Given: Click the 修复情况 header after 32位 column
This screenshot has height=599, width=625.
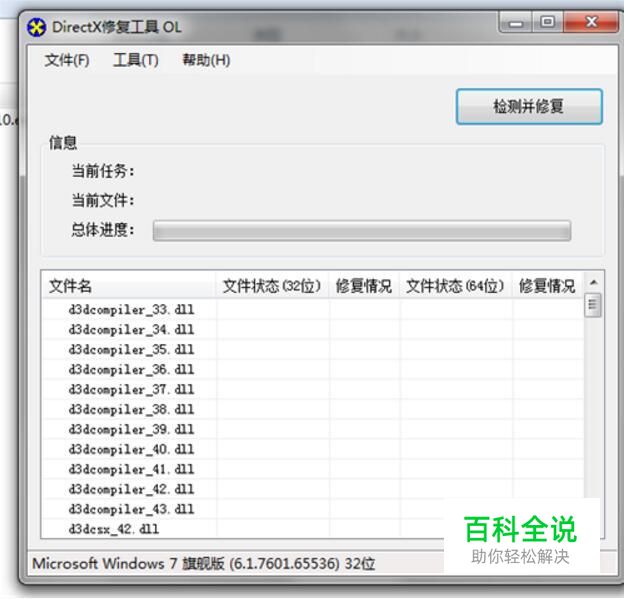Looking at the screenshot, I should coord(364,286).
